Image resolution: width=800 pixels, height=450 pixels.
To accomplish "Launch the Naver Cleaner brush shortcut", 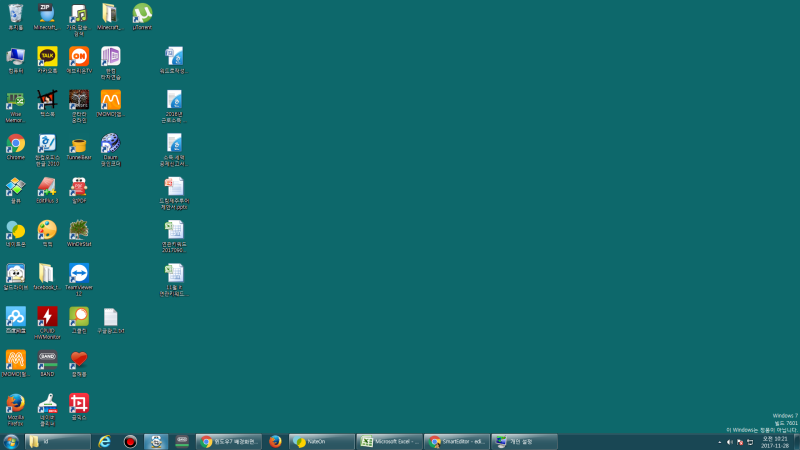I will (x=47, y=410).
